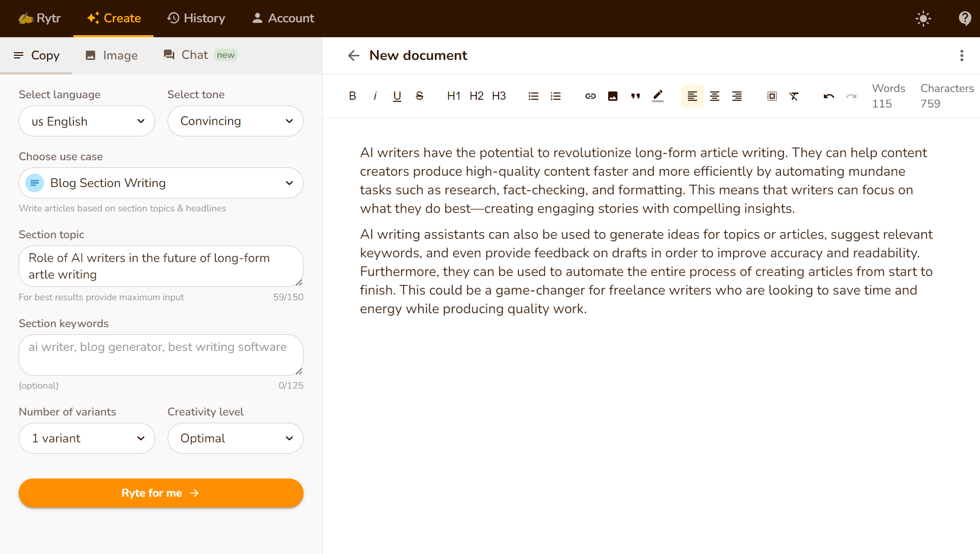Image resolution: width=980 pixels, height=554 pixels.
Task: Redo the last edit
Action: coord(851,96)
